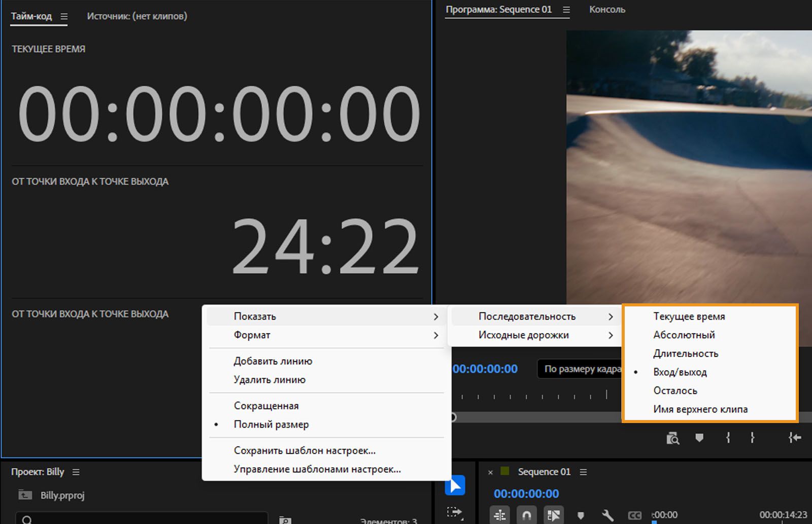812x524 pixels.
Task: Open the Программа: Sequence 01 panel menu
Action: click(566, 10)
